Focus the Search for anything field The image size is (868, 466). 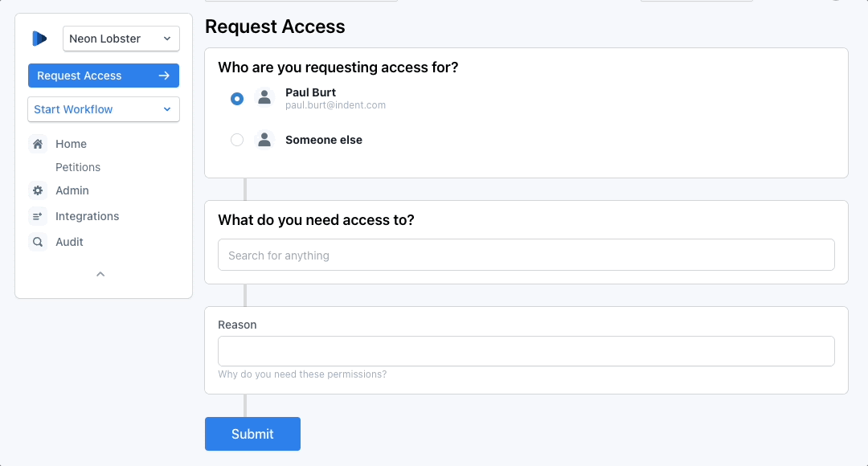click(526, 255)
